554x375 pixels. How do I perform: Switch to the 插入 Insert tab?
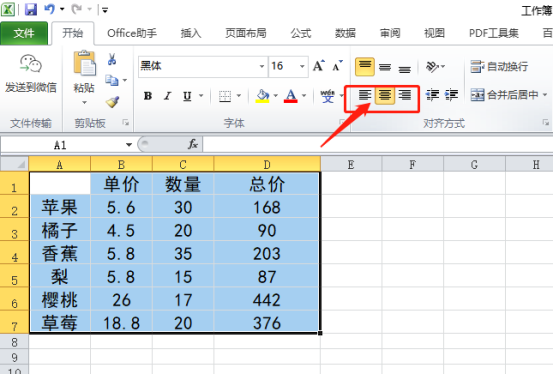click(x=191, y=33)
